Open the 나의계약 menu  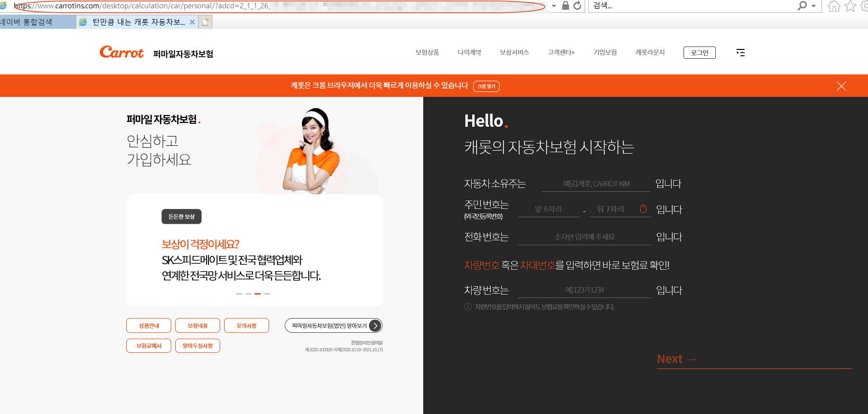469,52
